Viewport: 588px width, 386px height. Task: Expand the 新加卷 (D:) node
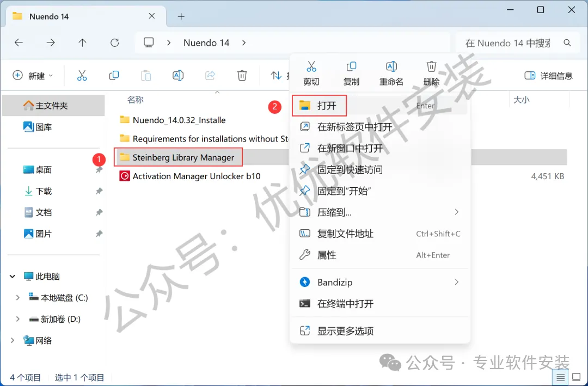pyautogui.click(x=17, y=319)
